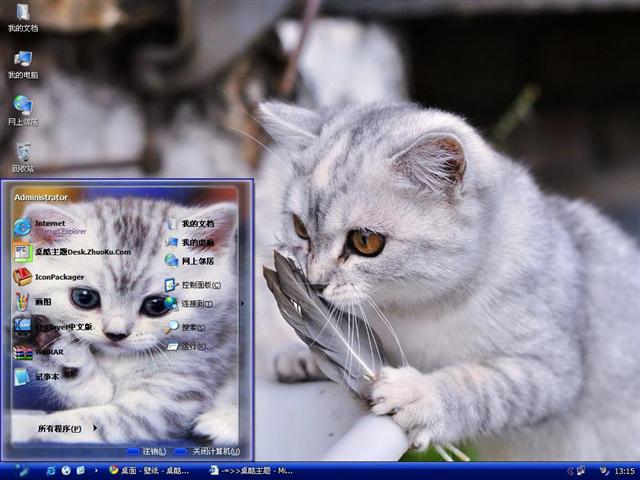Screen dimensions: 640x480
Task: Open 控制面板(C) control panel
Action: tap(193, 285)
